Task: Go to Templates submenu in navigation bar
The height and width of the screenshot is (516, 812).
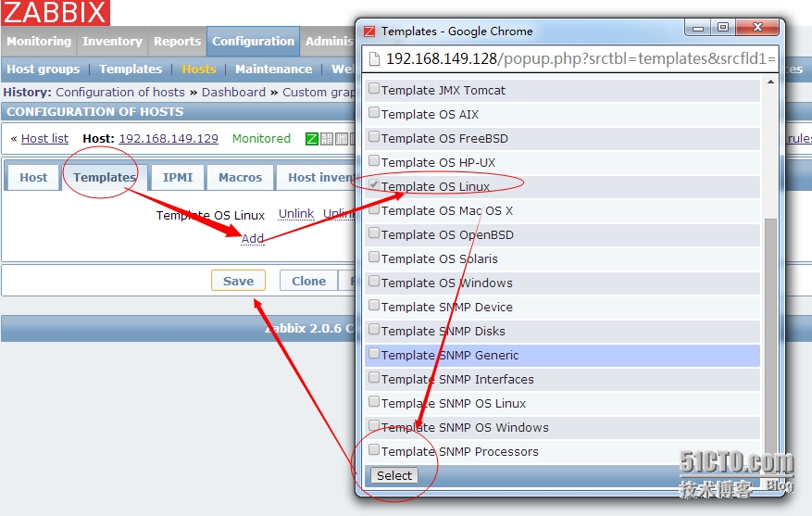Action: pyautogui.click(x=131, y=69)
